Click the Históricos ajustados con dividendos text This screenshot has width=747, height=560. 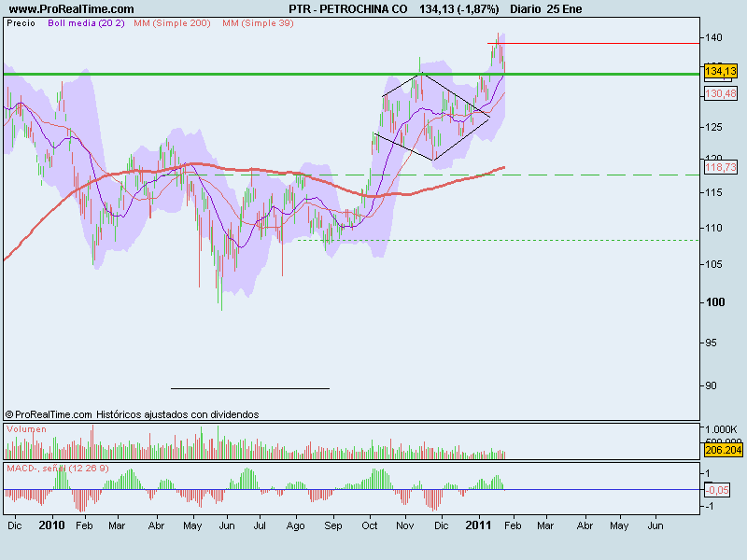tap(177, 414)
